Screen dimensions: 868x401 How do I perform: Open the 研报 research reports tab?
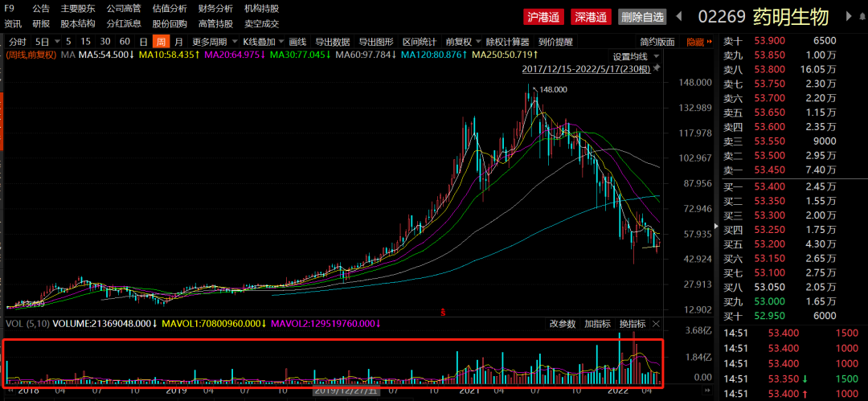point(40,23)
